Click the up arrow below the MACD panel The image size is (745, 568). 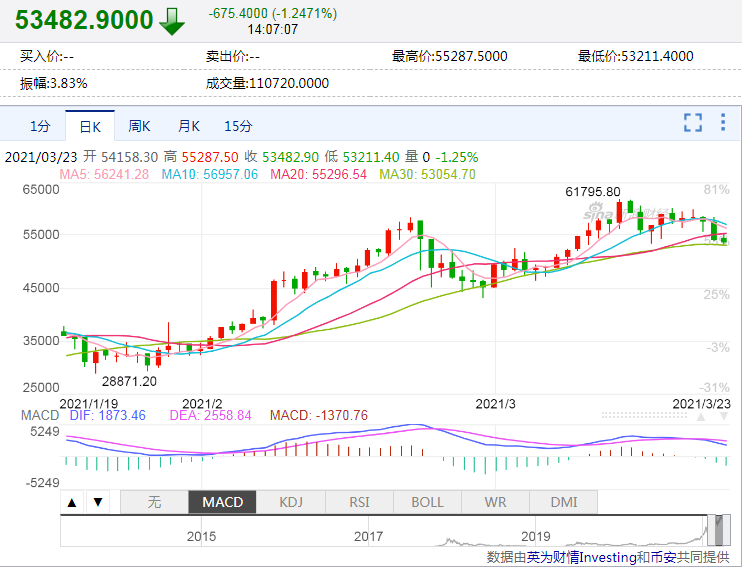pyautogui.click(x=73, y=502)
